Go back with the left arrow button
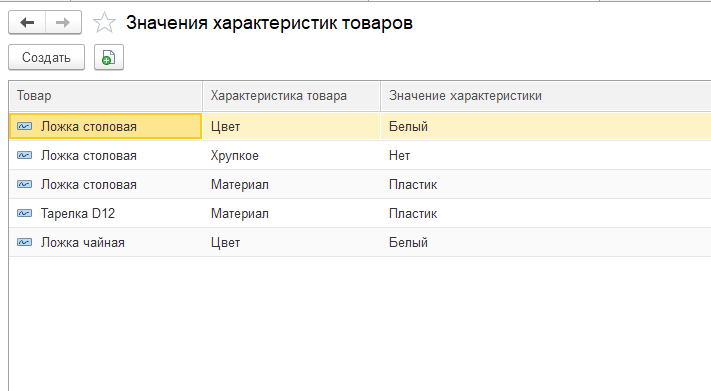This screenshot has height=391, width=711. [27, 23]
